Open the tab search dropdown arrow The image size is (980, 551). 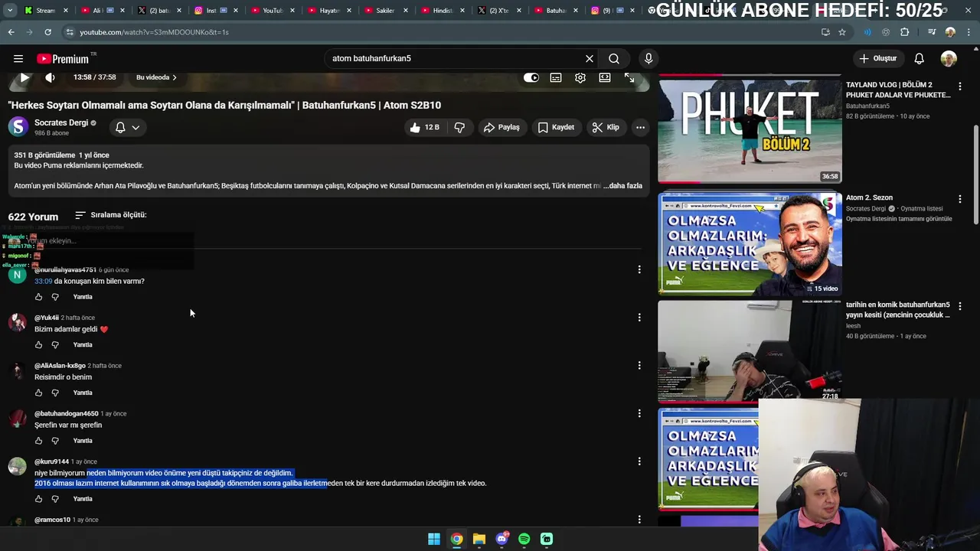point(10,11)
